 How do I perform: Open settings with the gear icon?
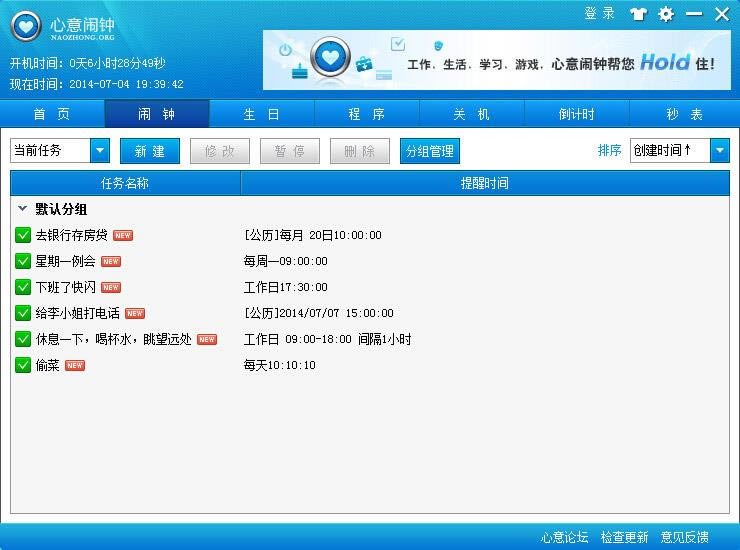(665, 14)
